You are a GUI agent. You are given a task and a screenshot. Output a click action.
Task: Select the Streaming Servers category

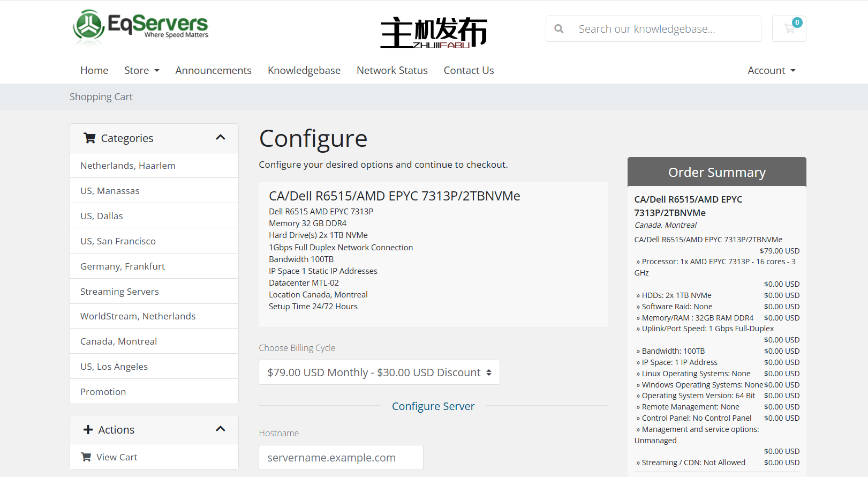tap(119, 292)
